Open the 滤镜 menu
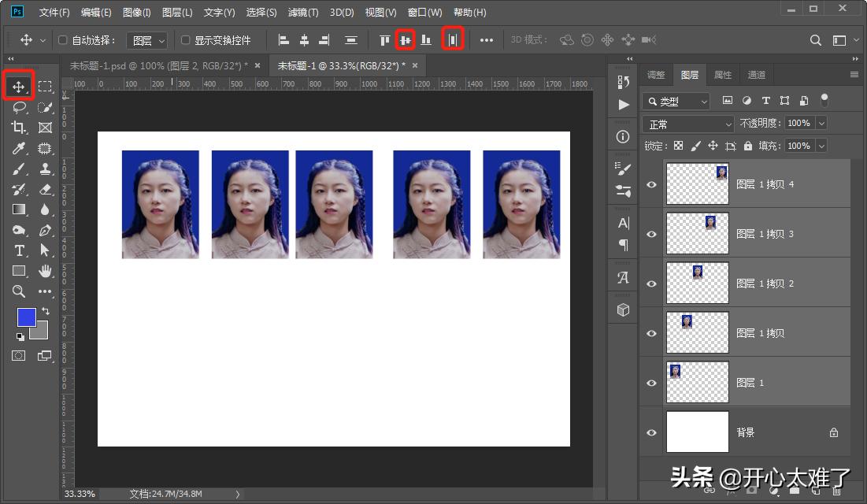Image resolution: width=867 pixels, height=504 pixels. [x=302, y=12]
